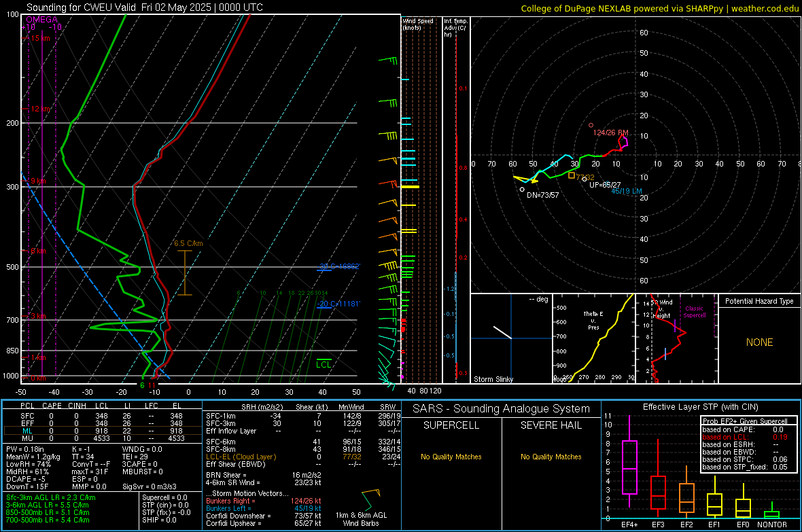Click the SEVERE HAIL column heading

(x=551, y=425)
